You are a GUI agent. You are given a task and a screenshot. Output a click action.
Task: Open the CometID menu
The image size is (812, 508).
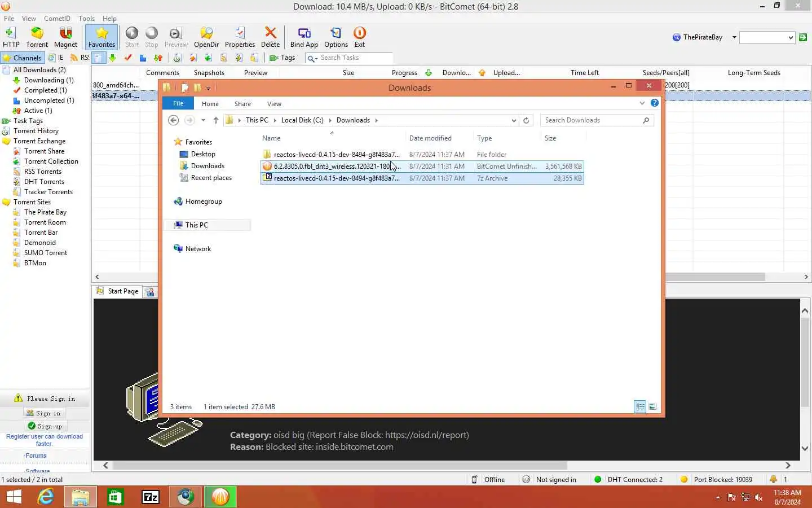click(57, 18)
